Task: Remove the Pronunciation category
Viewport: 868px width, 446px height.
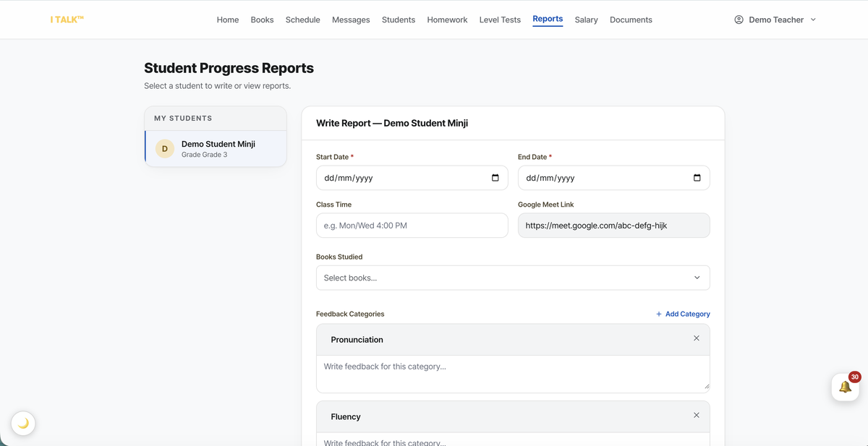Action: [x=697, y=338]
